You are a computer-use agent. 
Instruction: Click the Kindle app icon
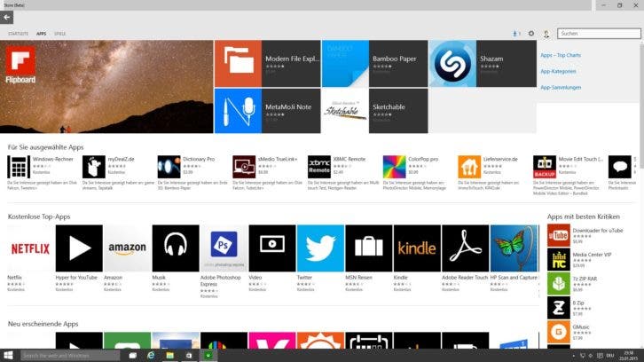click(417, 248)
